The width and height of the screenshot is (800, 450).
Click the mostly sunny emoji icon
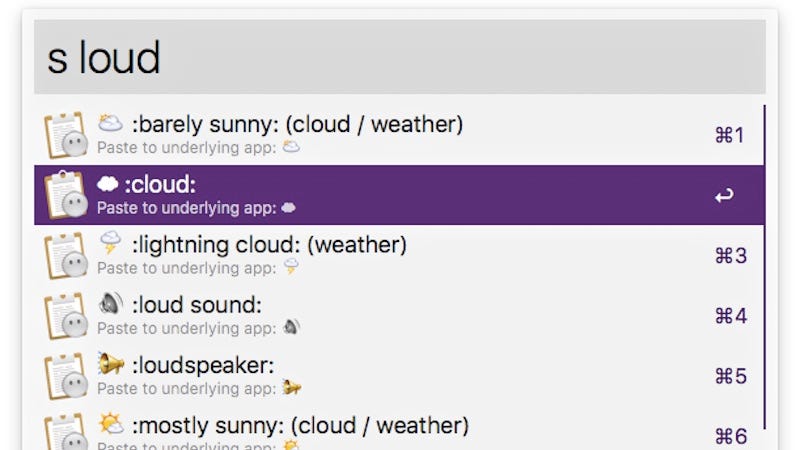coord(111,424)
